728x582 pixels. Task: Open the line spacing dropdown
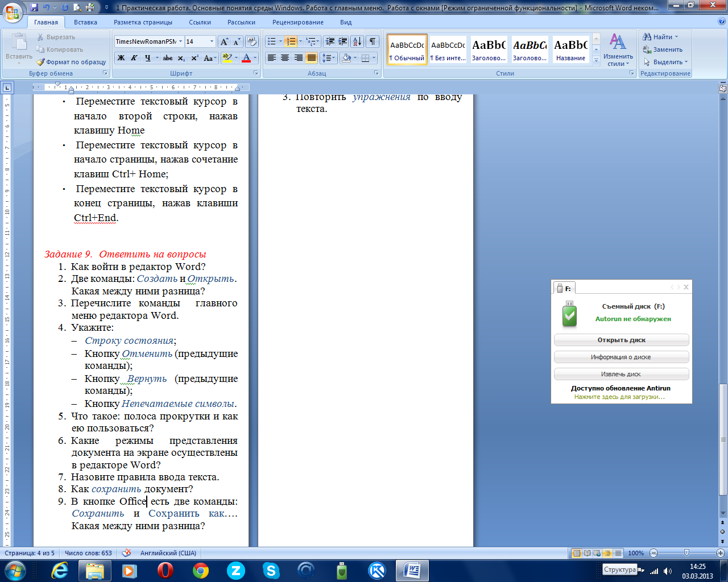(x=328, y=58)
